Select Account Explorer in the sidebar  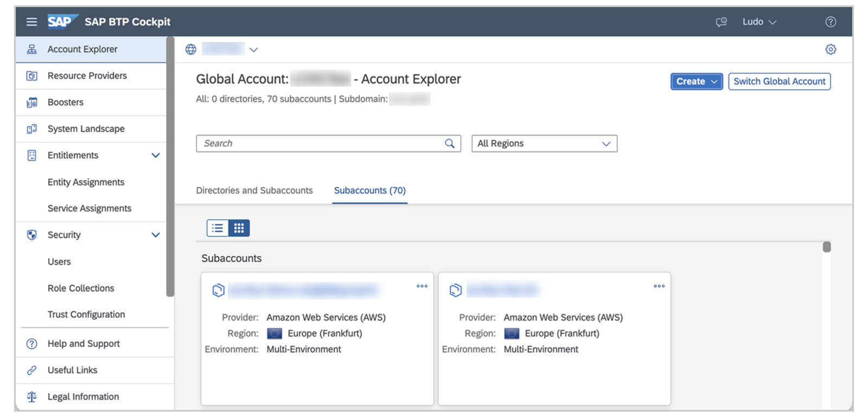(91, 49)
